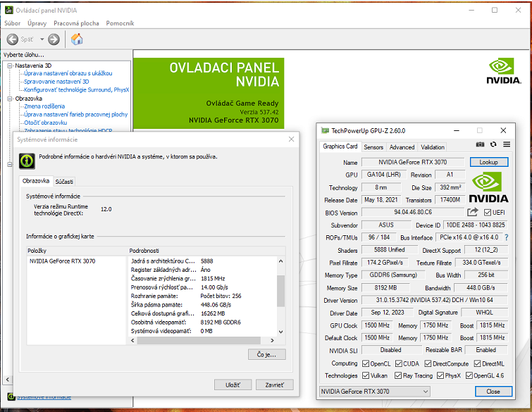Click GPU-Z title bar app icon
This screenshot has width=532, height=412.
(x=325, y=130)
